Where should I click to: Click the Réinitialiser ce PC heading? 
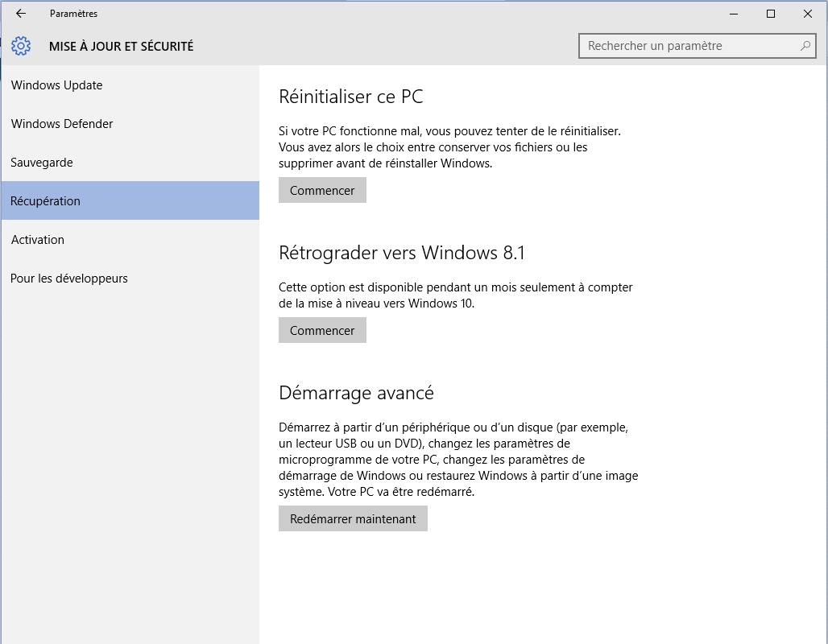pos(350,97)
